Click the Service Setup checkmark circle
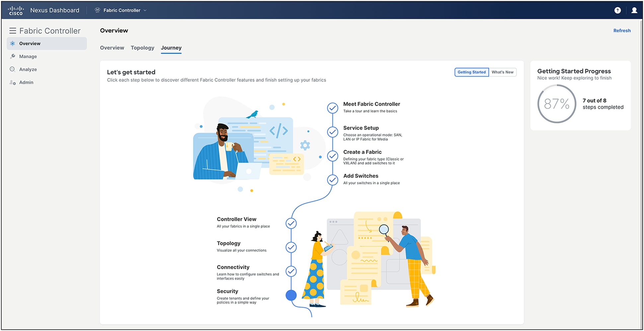The width and height of the screenshot is (644, 331). pos(332,132)
